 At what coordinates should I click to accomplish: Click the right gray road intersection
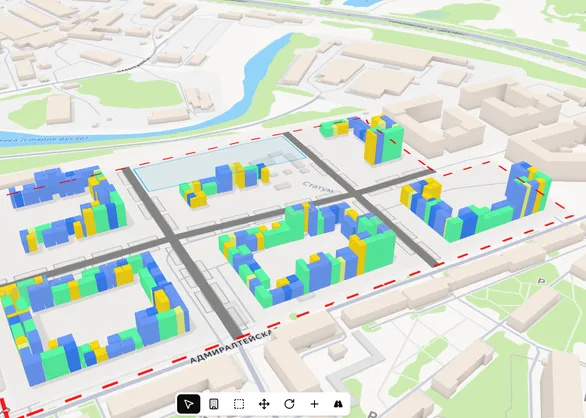tap(354, 194)
